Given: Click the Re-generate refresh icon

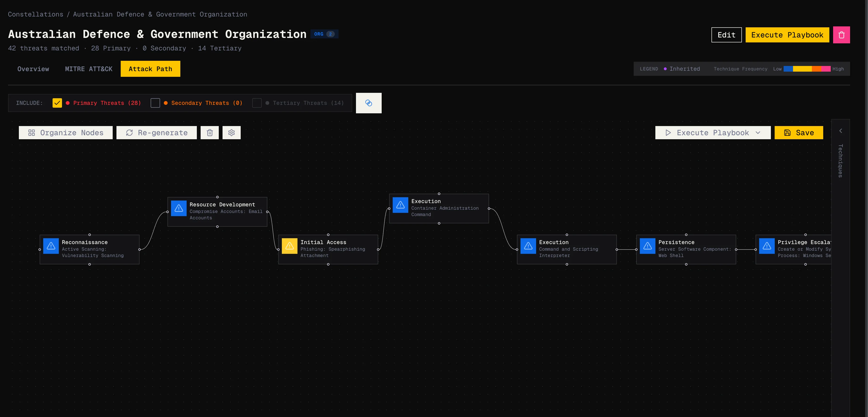Looking at the screenshot, I should [129, 133].
